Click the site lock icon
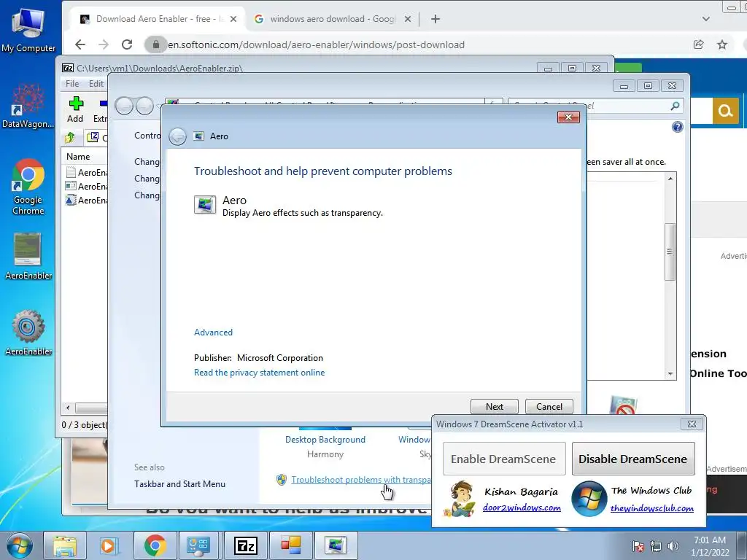 click(156, 44)
